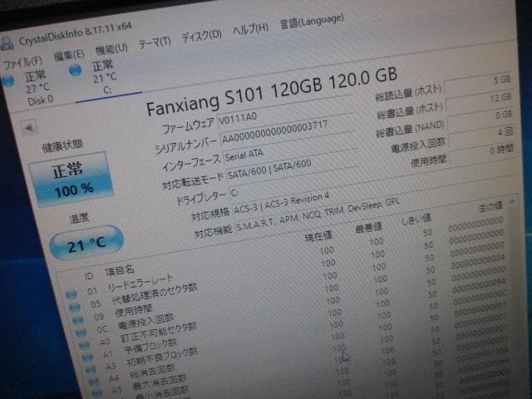Click the 総読込量 (ホスト) label
This screenshot has height=399, width=532.
point(408,92)
